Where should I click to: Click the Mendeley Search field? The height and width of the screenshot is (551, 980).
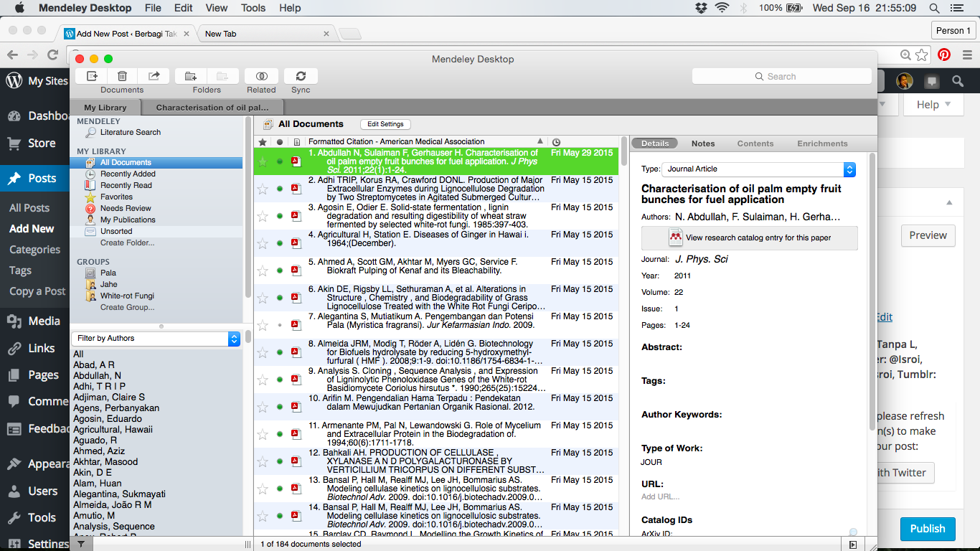tap(781, 76)
